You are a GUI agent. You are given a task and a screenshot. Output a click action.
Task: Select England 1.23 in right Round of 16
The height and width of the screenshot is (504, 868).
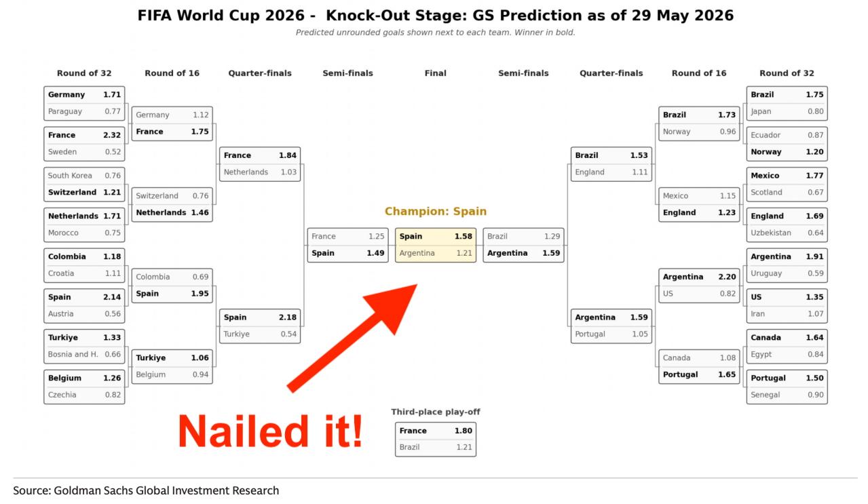coord(699,213)
